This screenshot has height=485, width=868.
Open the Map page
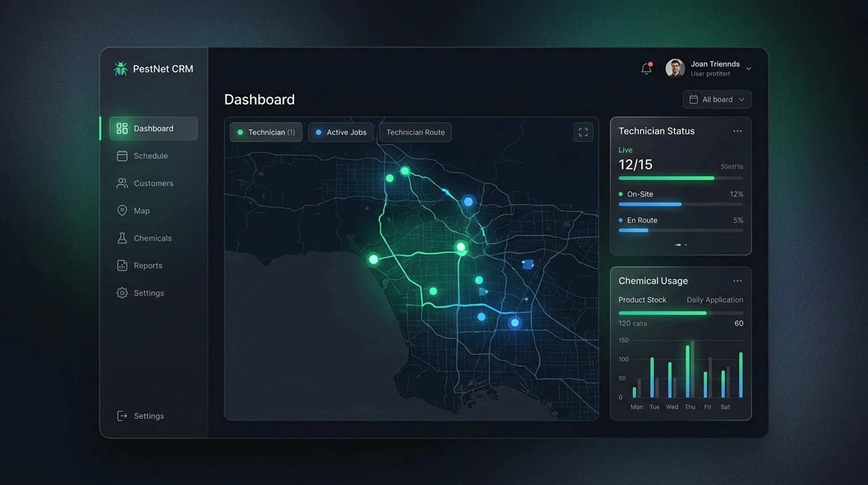tap(142, 211)
